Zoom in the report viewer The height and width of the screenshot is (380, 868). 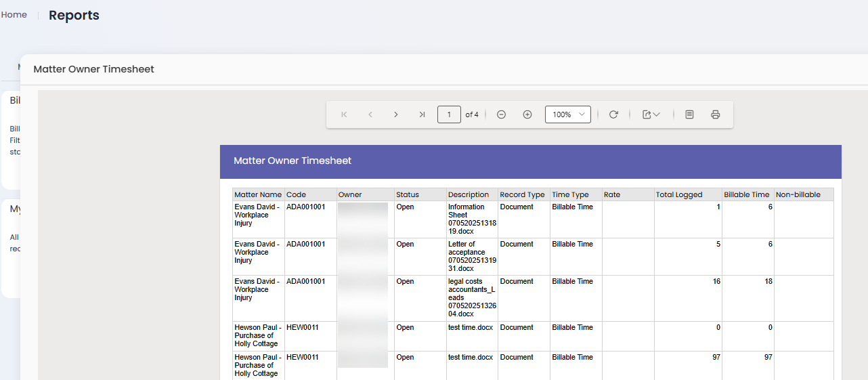(527, 114)
